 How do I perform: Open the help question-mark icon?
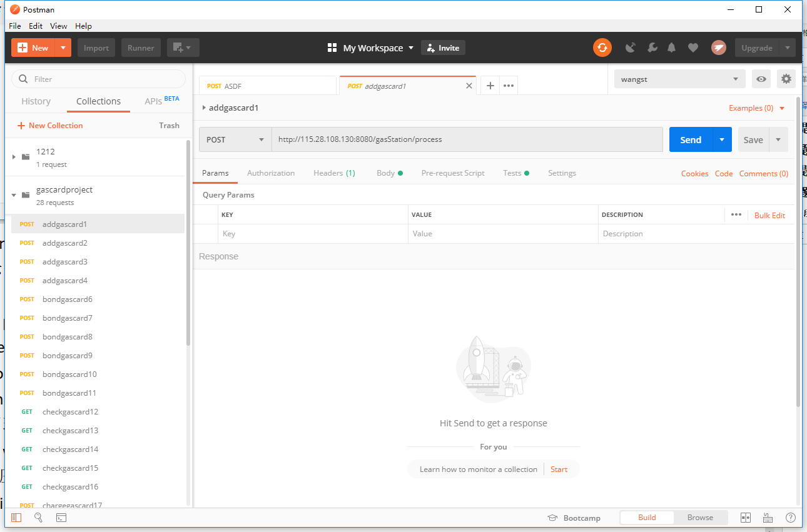(x=791, y=518)
